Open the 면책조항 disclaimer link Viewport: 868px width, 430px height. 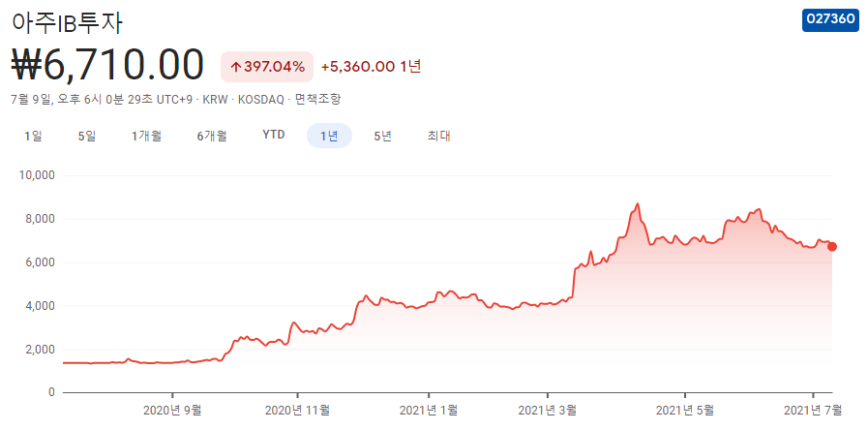click(x=317, y=99)
